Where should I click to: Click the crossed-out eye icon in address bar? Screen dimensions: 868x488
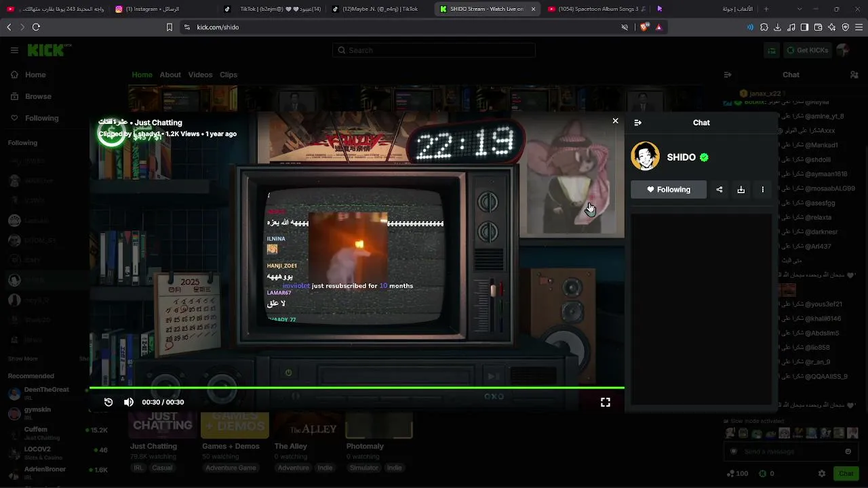click(625, 27)
